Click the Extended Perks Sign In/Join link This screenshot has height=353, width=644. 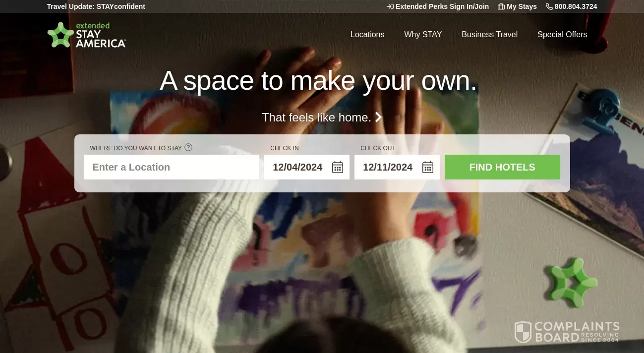click(442, 6)
